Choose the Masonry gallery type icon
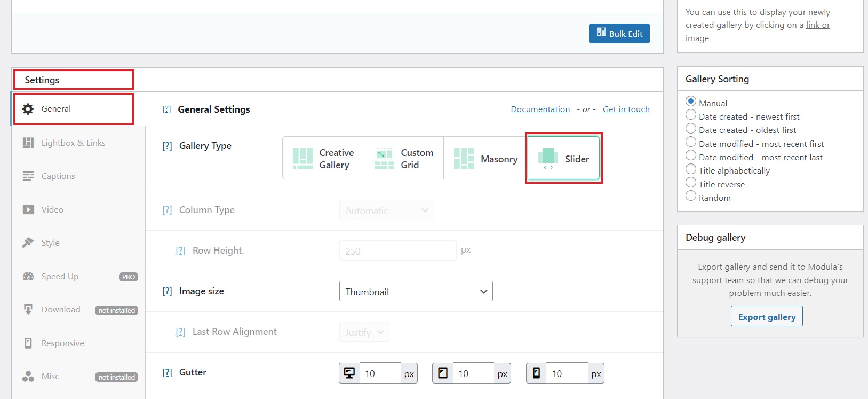 tap(464, 159)
